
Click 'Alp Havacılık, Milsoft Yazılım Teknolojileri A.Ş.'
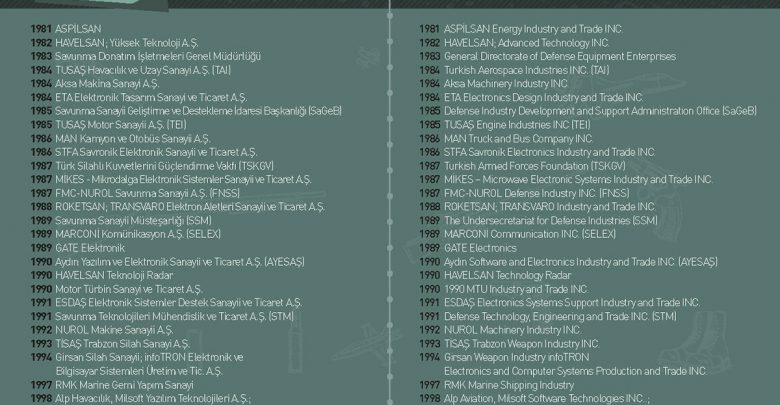pyautogui.click(x=153, y=399)
